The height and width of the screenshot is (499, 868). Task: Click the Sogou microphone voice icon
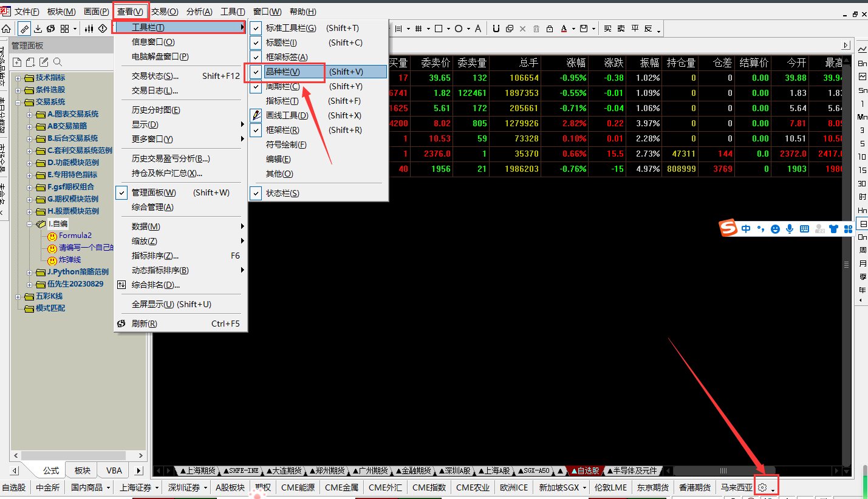tap(790, 229)
